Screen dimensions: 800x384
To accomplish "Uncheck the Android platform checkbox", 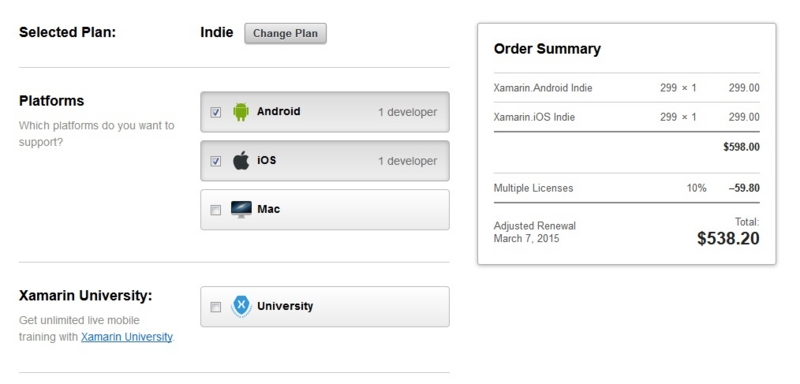I will coord(216,112).
